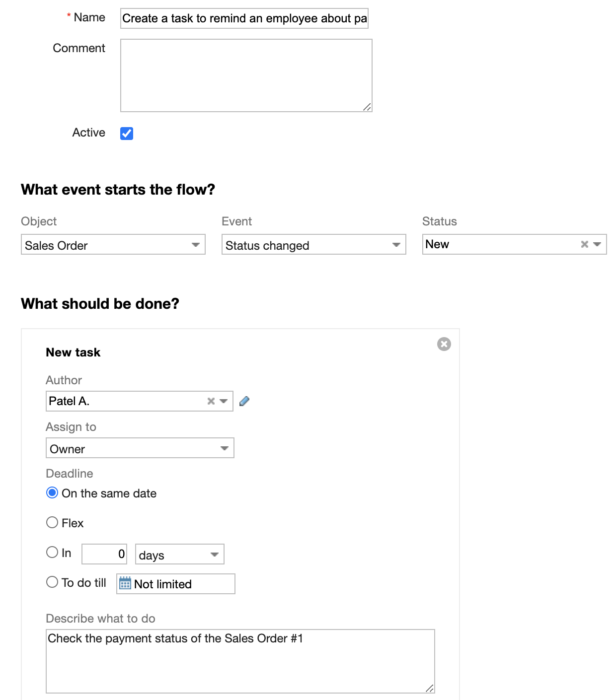The height and width of the screenshot is (700, 615).
Task: Click the Comment text area
Action: (x=246, y=75)
